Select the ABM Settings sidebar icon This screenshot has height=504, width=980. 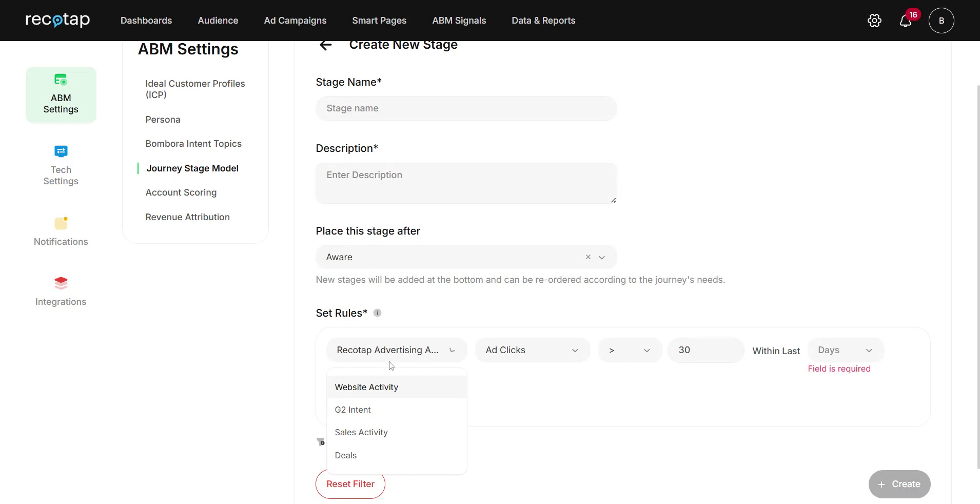click(61, 94)
